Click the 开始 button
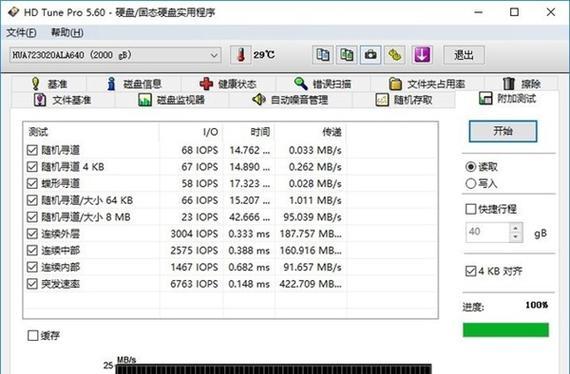This screenshot has width=570, height=374. pyautogui.click(x=503, y=131)
